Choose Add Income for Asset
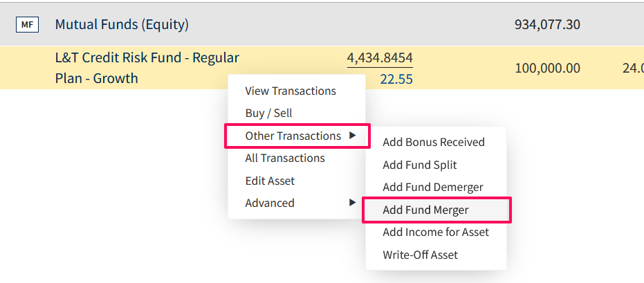Image resolution: width=644 pixels, height=283 pixels. (x=436, y=232)
